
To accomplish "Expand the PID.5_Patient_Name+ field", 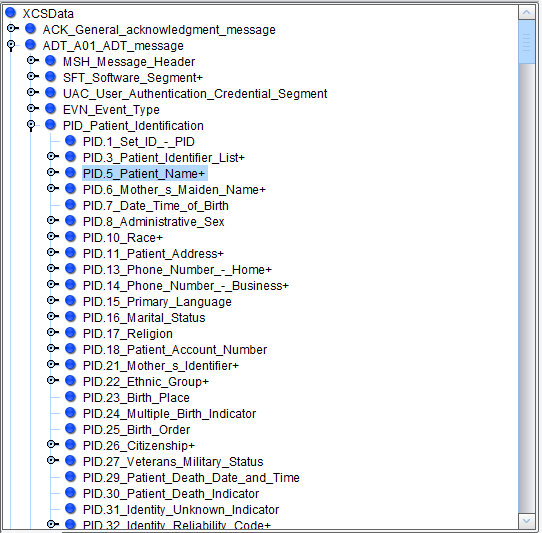I will coord(52,172).
